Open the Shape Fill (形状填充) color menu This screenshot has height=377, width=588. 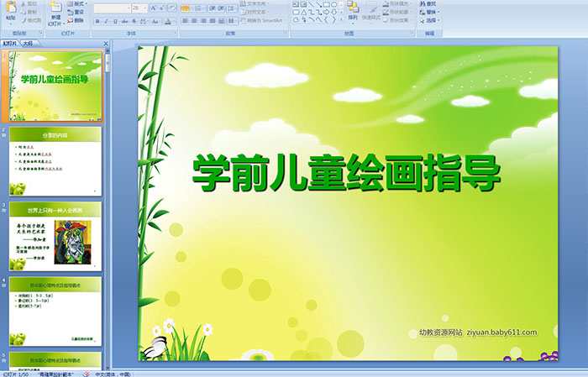point(397,3)
